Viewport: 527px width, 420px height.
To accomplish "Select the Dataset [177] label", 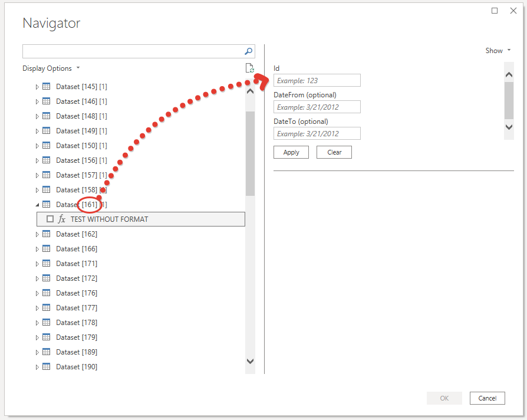I will coord(77,308).
